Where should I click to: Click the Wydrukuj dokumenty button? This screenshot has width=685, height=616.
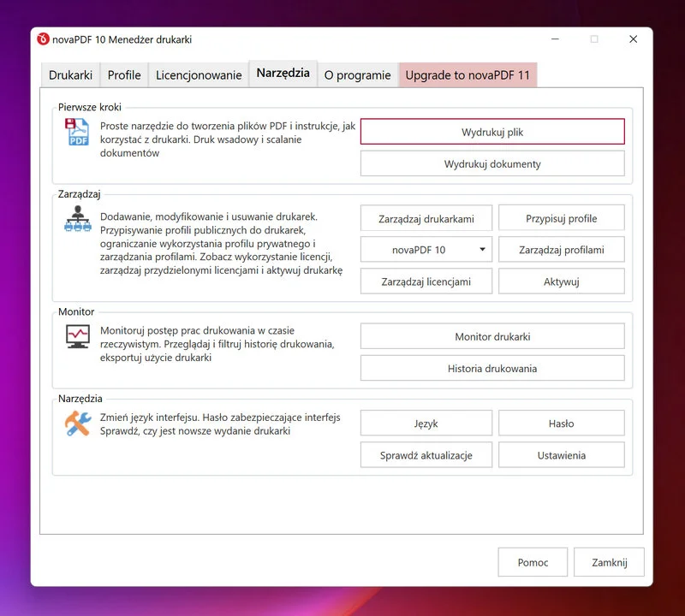(492, 163)
